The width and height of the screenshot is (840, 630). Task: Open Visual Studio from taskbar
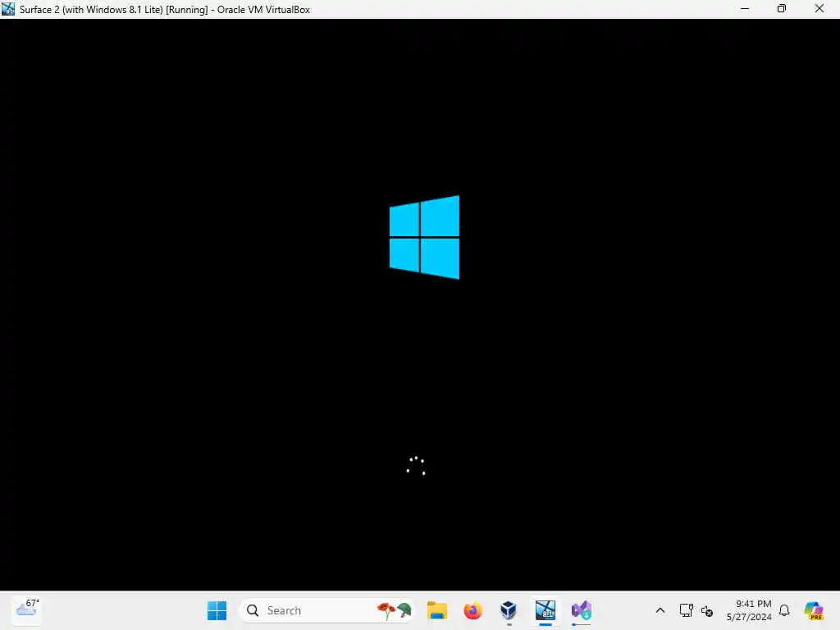coord(582,610)
